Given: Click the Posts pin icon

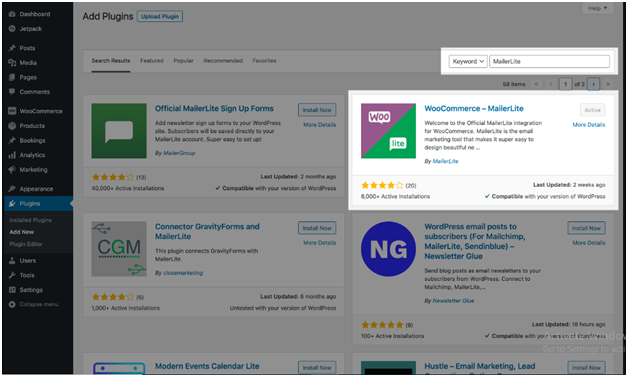Looking at the screenshot, I should point(12,48).
